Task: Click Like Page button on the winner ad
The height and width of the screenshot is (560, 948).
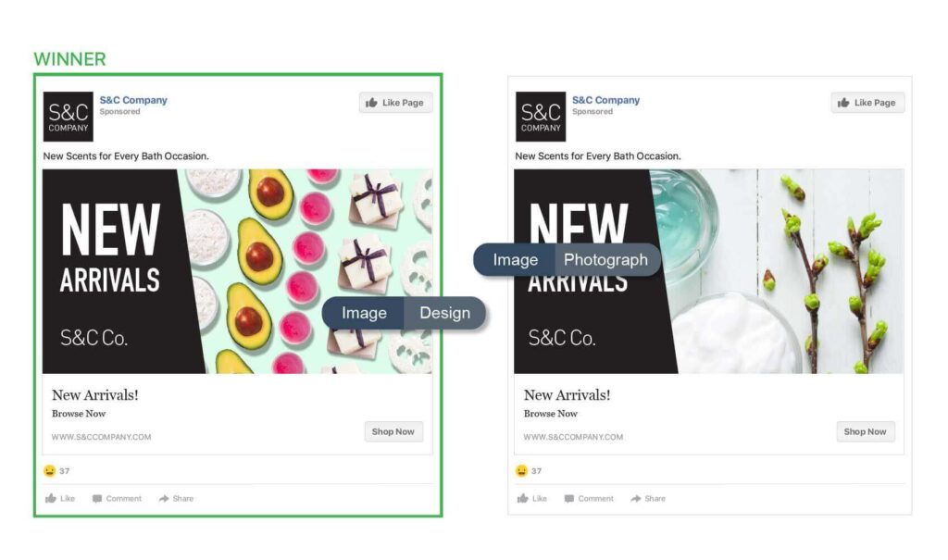Action: [395, 103]
